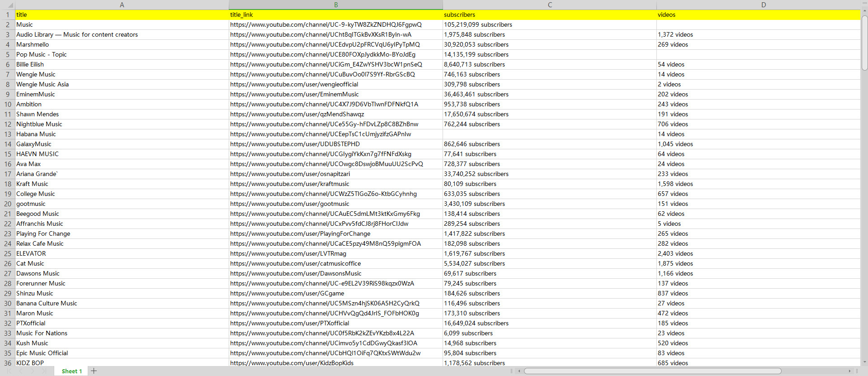Click the select-all corner of the grid
Image resolution: width=868 pixels, height=376 pixels.
click(7, 5)
